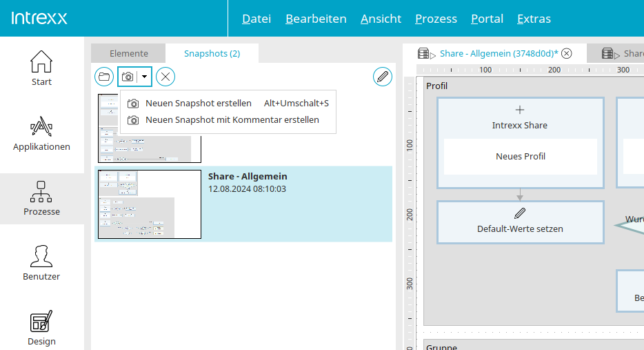Click the pencil edit icon in snapshots panel

(x=383, y=77)
